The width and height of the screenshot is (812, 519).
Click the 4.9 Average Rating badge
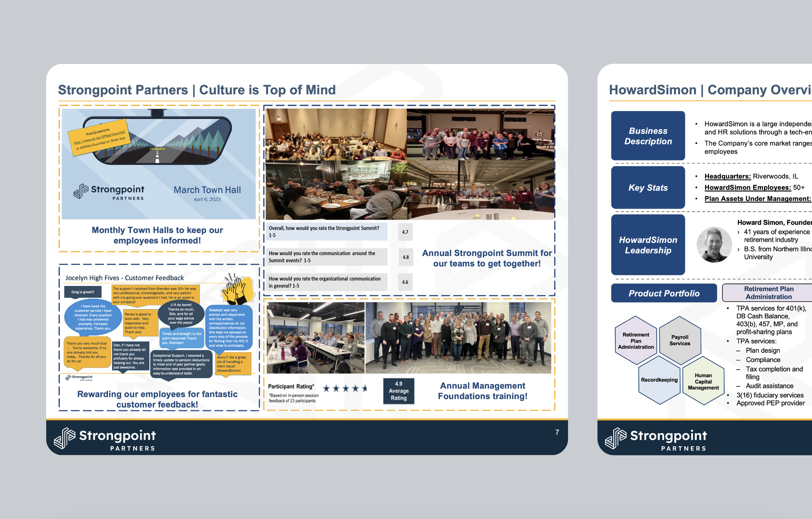click(x=399, y=391)
